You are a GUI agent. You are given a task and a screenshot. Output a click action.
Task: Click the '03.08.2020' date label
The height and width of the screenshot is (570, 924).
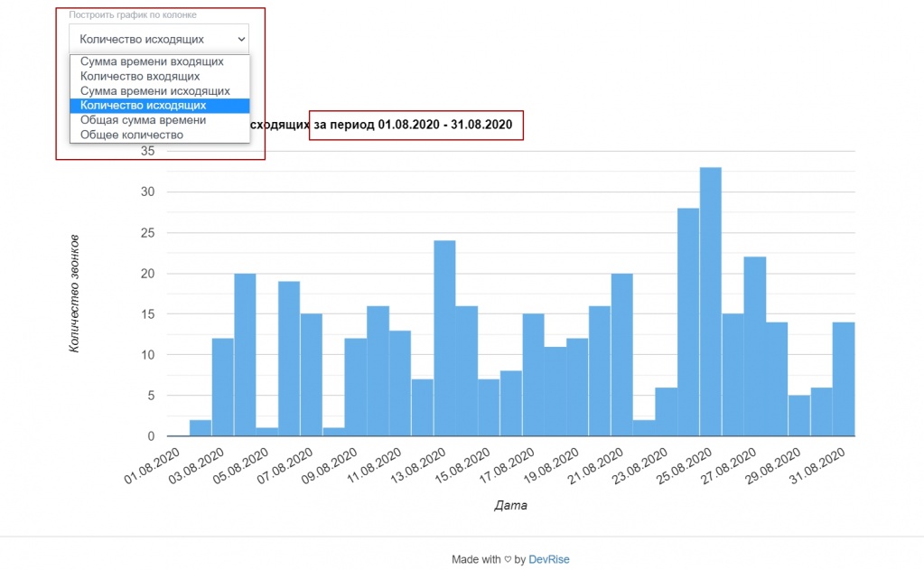(196, 466)
